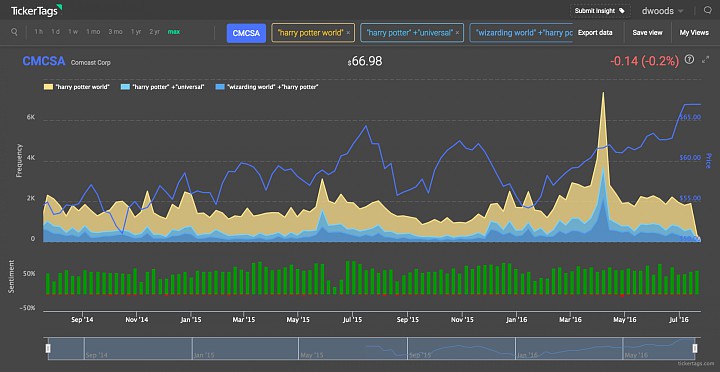Remove the "harry potter" +"universal" tag

click(457, 33)
